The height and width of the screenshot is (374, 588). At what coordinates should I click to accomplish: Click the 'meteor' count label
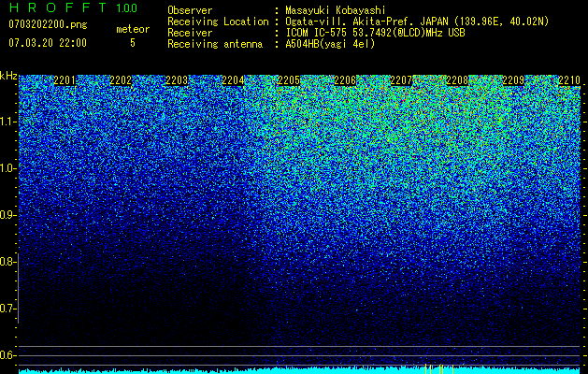(x=133, y=29)
